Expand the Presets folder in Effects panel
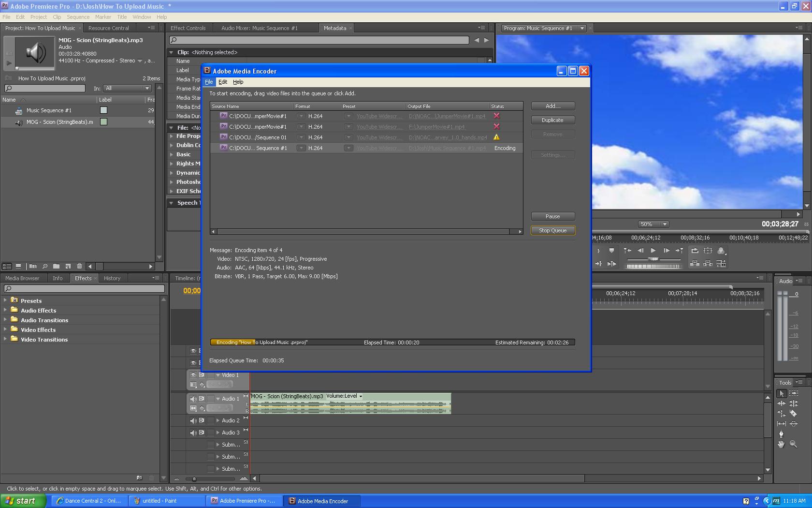This screenshot has height=508, width=812. [x=5, y=300]
